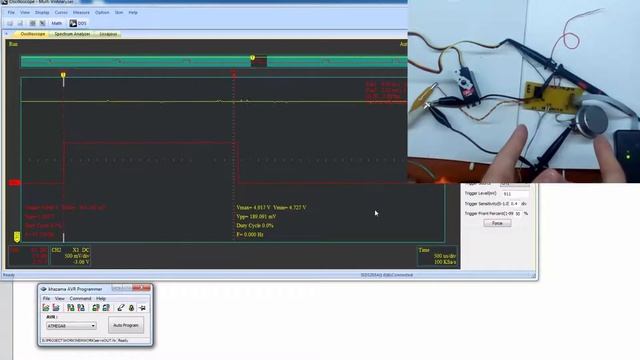Click the collapse arrow left of Oscilloscope tab

7,34
